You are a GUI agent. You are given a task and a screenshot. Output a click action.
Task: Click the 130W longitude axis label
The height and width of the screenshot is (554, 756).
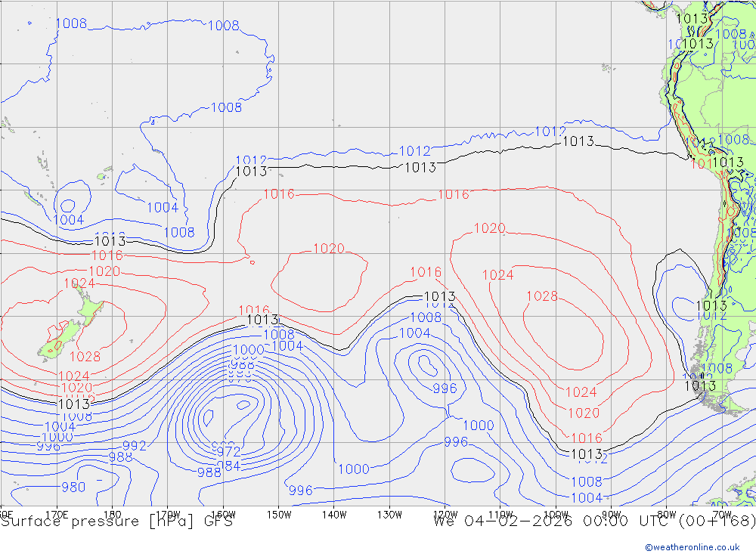coord(389,515)
